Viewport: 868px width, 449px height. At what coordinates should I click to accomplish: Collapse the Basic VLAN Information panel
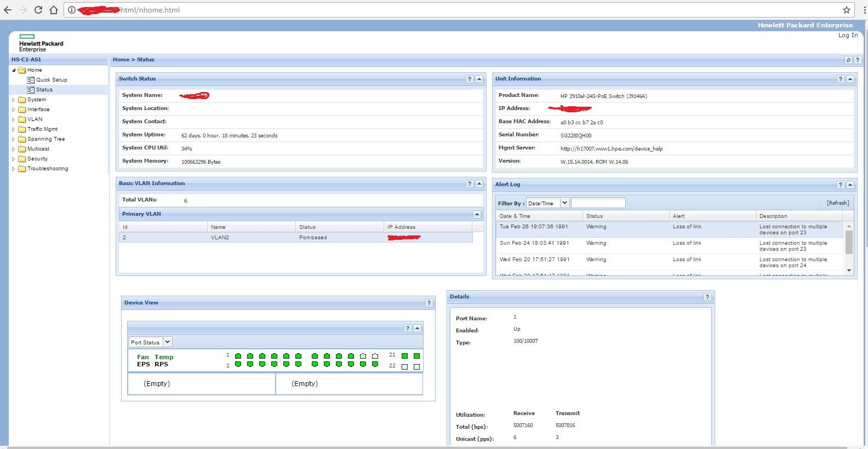479,183
